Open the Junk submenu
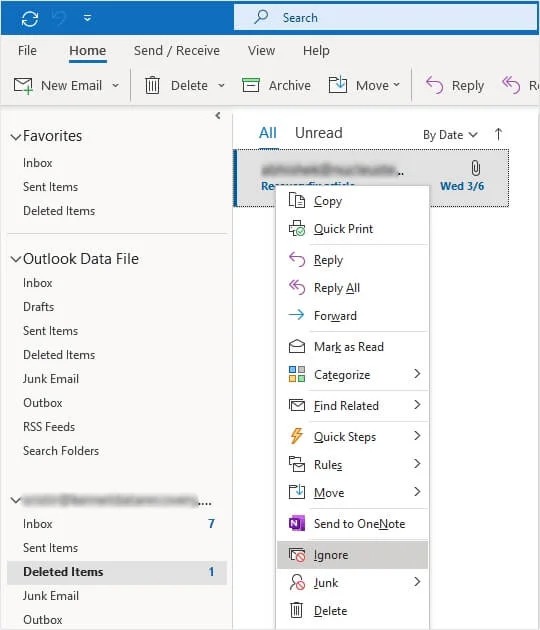Image resolution: width=540 pixels, height=630 pixels. [352, 583]
